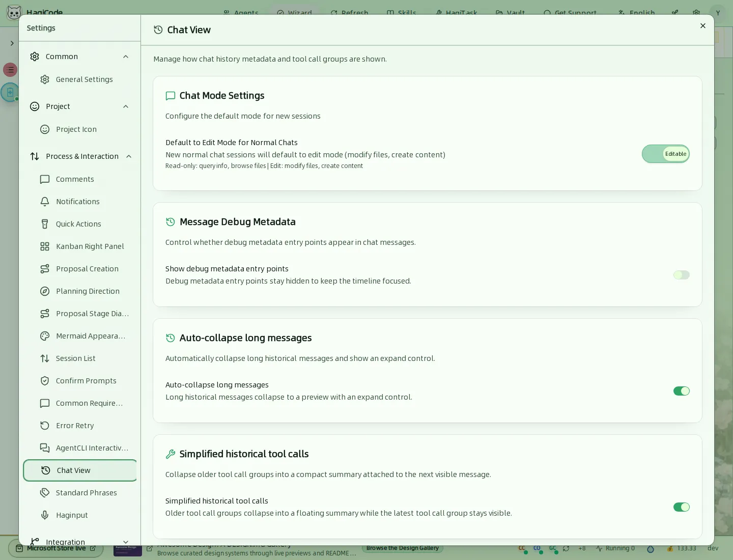Open the Common Requirements settings page
Image resolution: width=733 pixels, height=560 pixels.
[80, 403]
